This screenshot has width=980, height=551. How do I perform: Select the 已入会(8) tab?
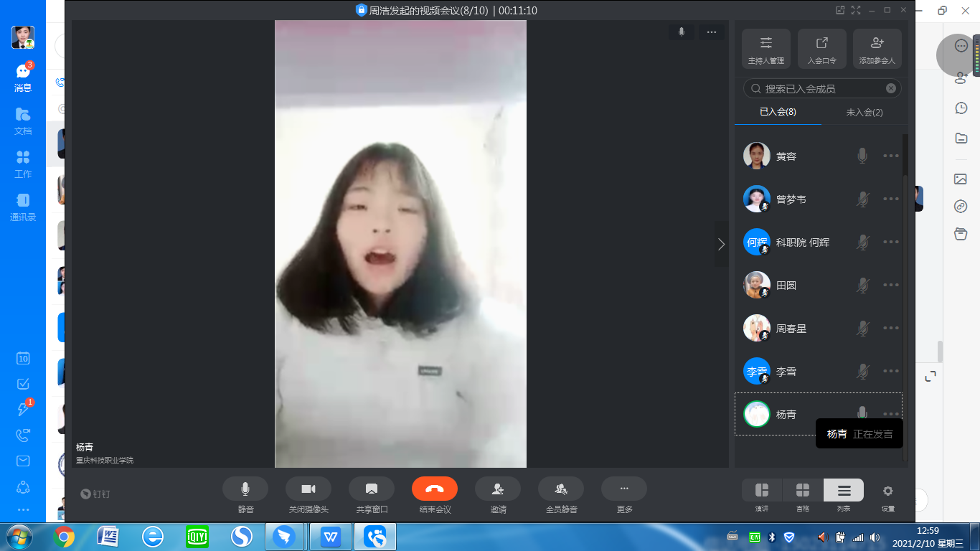tap(778, 112)
